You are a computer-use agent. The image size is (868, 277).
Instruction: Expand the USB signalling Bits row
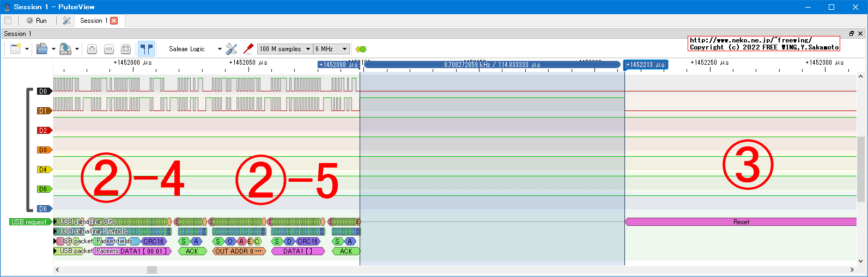pos(56,221)
